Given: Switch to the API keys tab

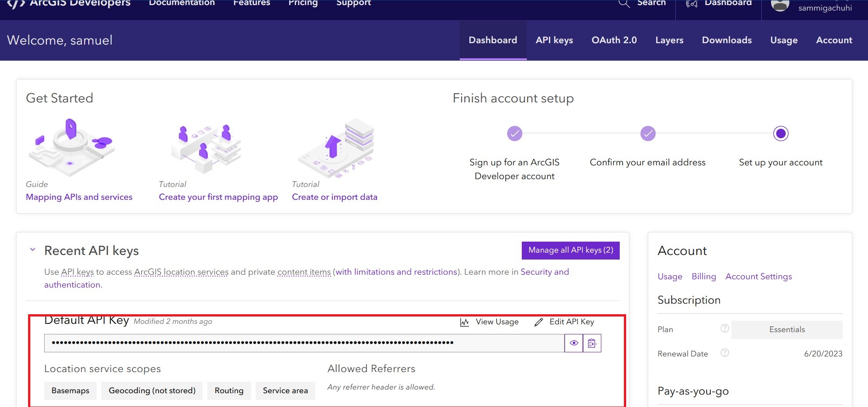Looking at the screenshot, I should (x=554, y=40).
